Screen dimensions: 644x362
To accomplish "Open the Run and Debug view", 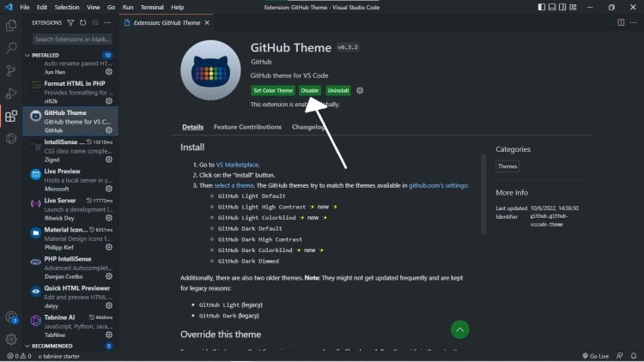I will click(x=11, y=94).
